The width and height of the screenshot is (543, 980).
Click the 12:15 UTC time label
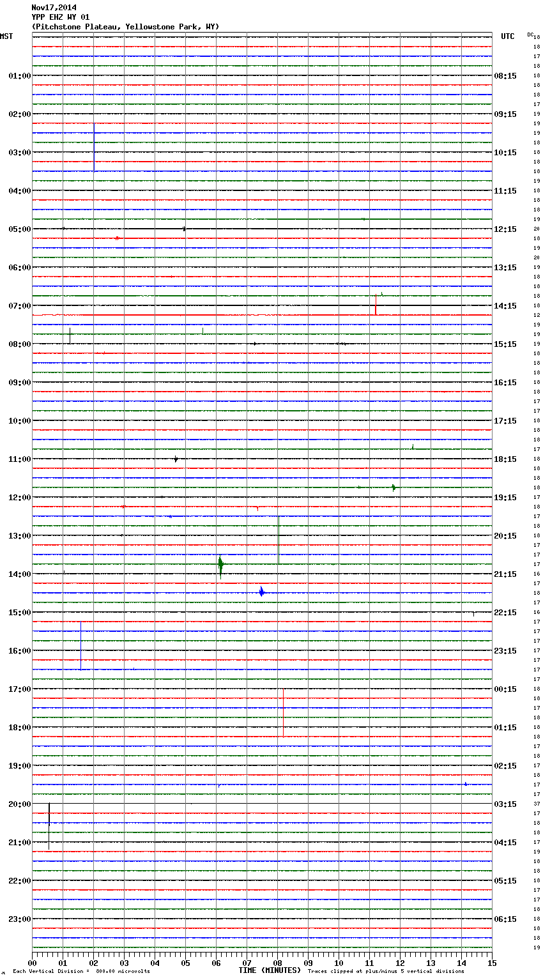505,229
